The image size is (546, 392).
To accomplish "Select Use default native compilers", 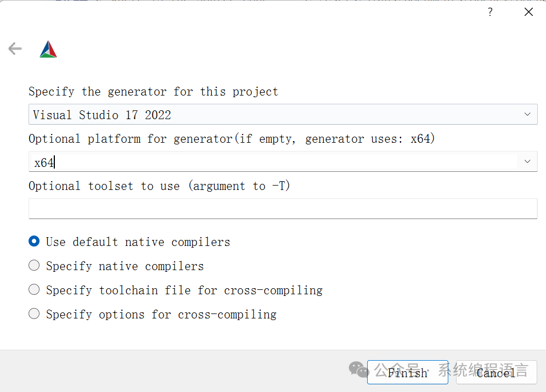I will (x=34, y=242).
